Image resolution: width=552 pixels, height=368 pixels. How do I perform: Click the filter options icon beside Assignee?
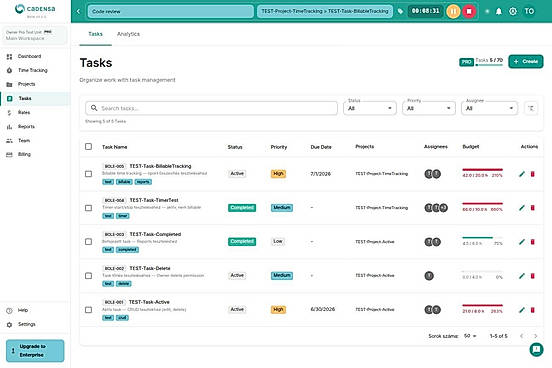coord(531,108)
